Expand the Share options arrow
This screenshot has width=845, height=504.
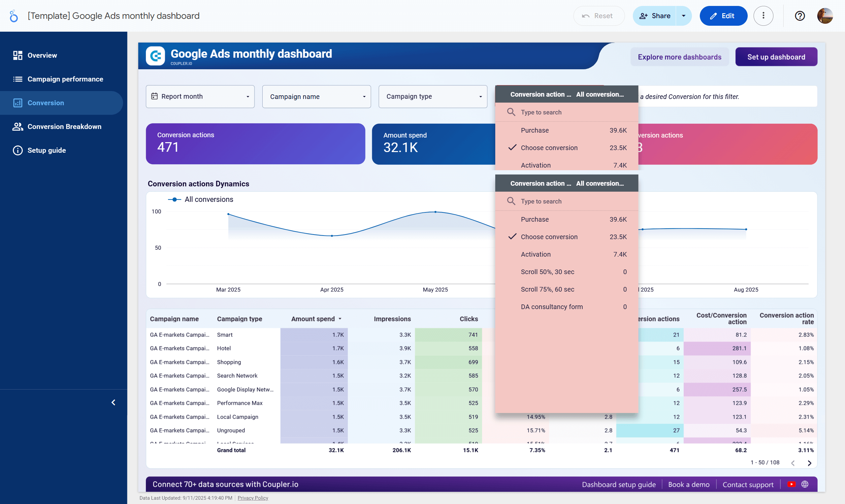tap(684, 16)
